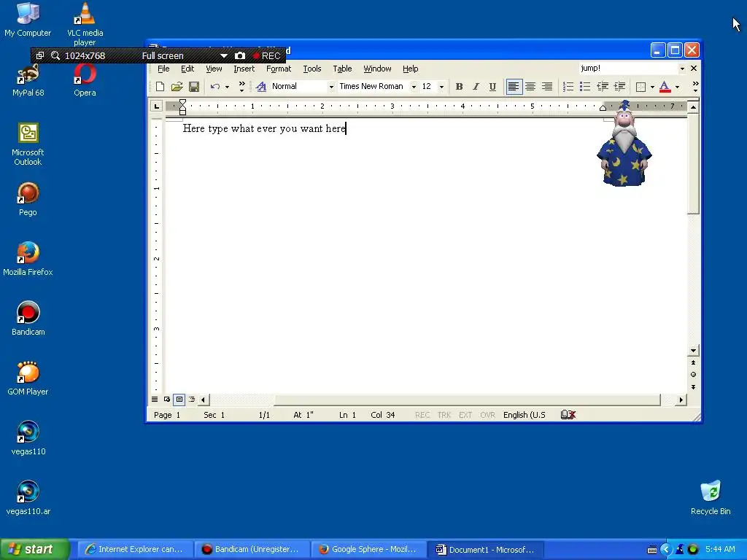
Task: Align text left
Action: (514, 87)
